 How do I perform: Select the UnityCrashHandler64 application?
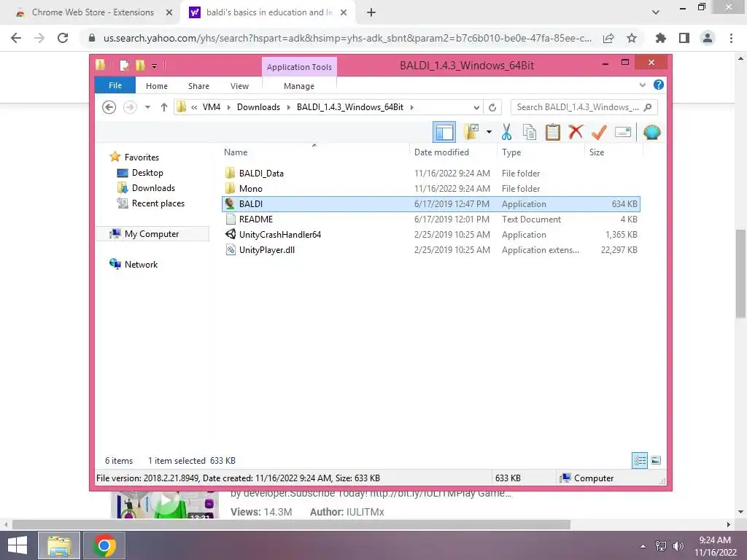pyautogui.click(x=431, y=234)
